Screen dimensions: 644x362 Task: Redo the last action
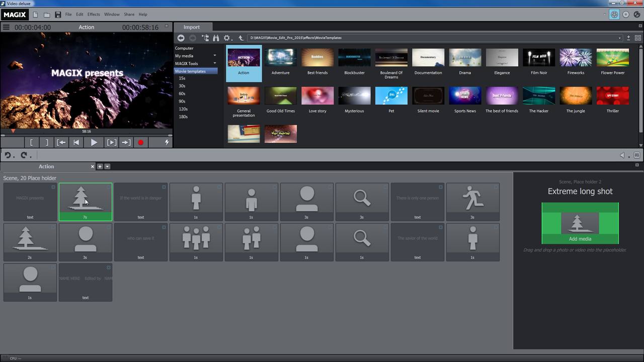[x=24, y=155]
